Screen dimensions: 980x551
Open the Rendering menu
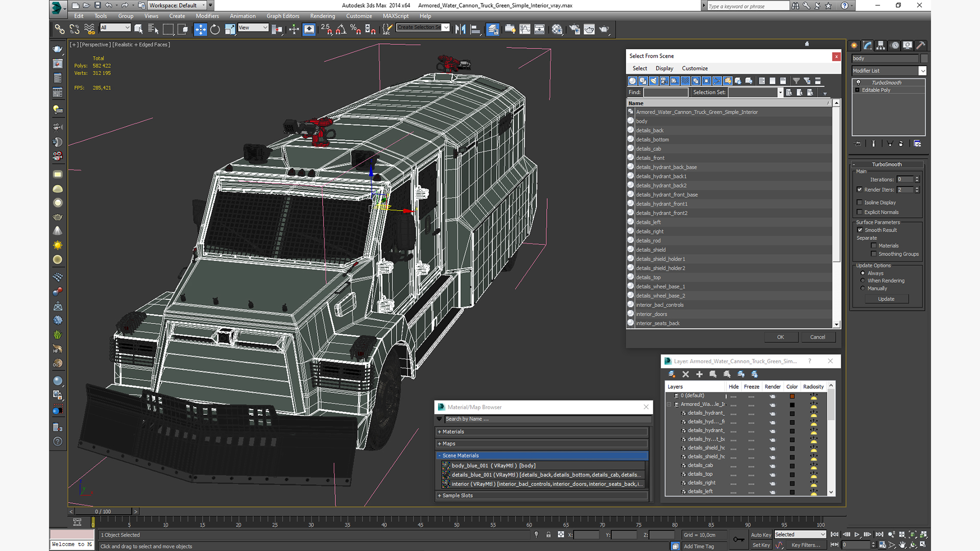(x=322, y=16)
